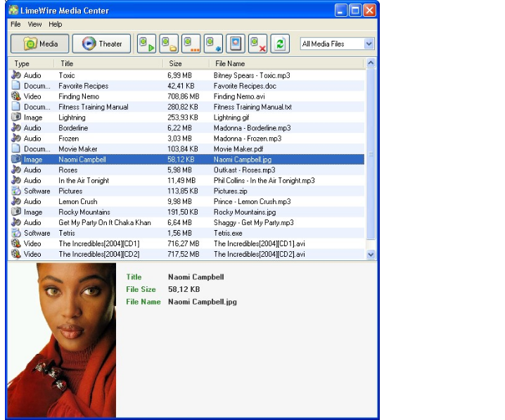
Task: Click the image icon of Naomi Campbell row
Action: click(16, 159)
